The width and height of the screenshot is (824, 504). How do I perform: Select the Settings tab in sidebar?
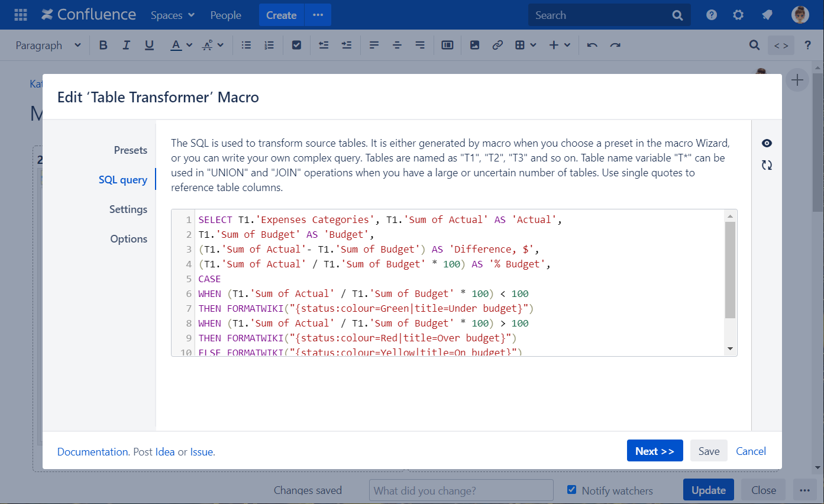click(128, 209)
